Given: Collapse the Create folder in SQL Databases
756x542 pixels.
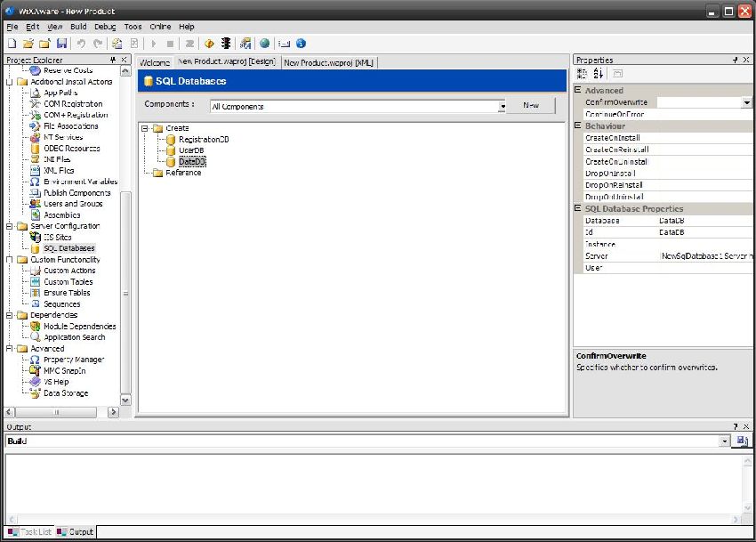Looking at the screenshot, I should pyautogui.click(x=145, y=128).
